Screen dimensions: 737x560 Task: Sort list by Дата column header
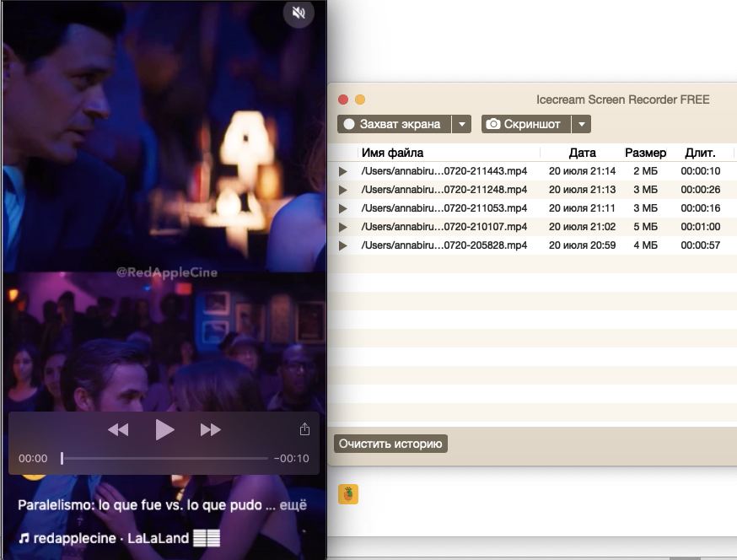click(582, 153)
